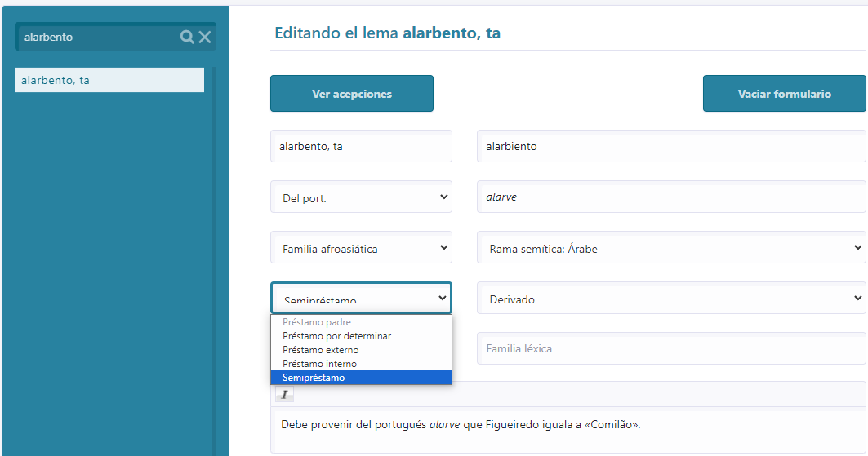
Task: Expand the 'Familia afroasiática' dropdown
Action: (361, 248)
